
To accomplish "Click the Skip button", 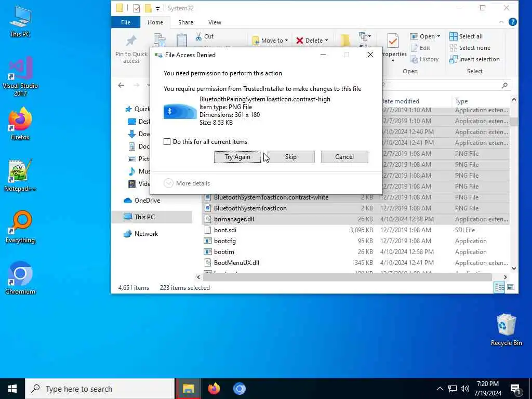I will tap(291, 157).
